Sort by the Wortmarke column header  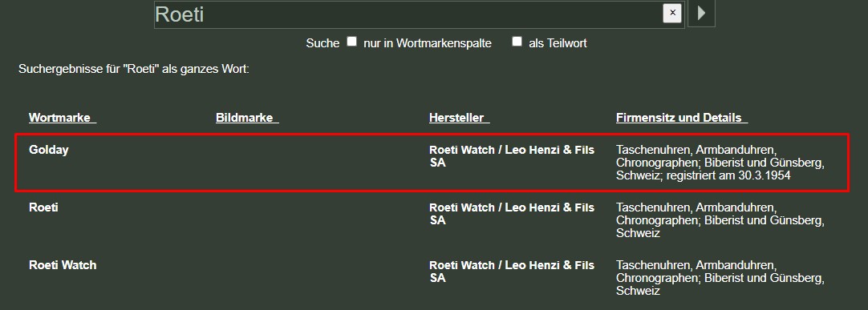tap(63, 118)
